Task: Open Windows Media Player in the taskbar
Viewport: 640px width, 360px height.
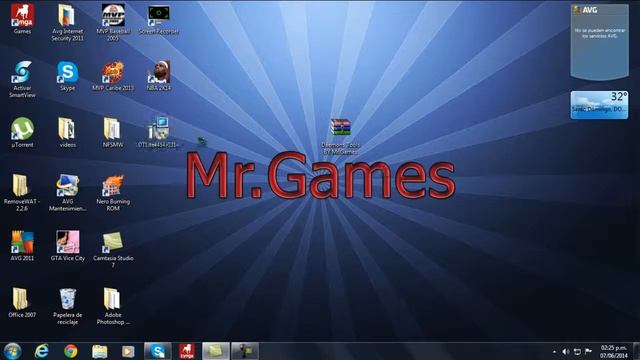Action: tap(128, 351)
